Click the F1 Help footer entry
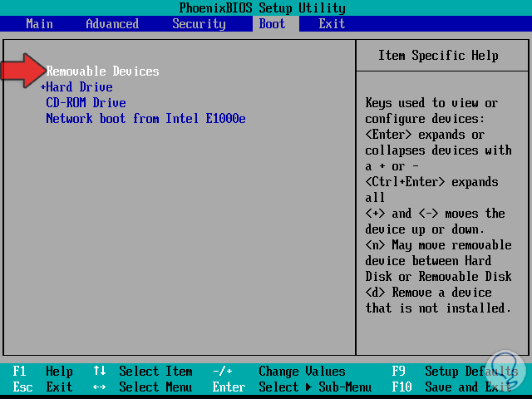Viewport: 532px width, 399px height. tap(42, 372)
